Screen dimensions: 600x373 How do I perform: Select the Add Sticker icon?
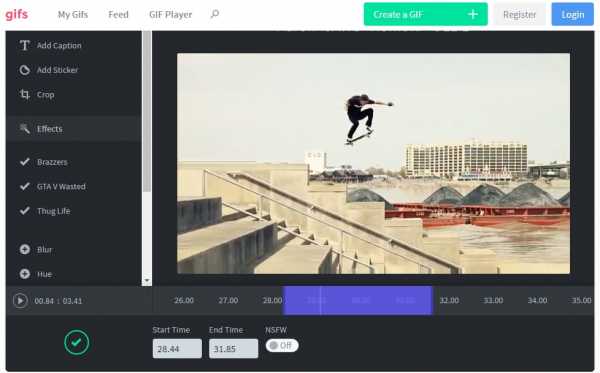click(24, 70)
